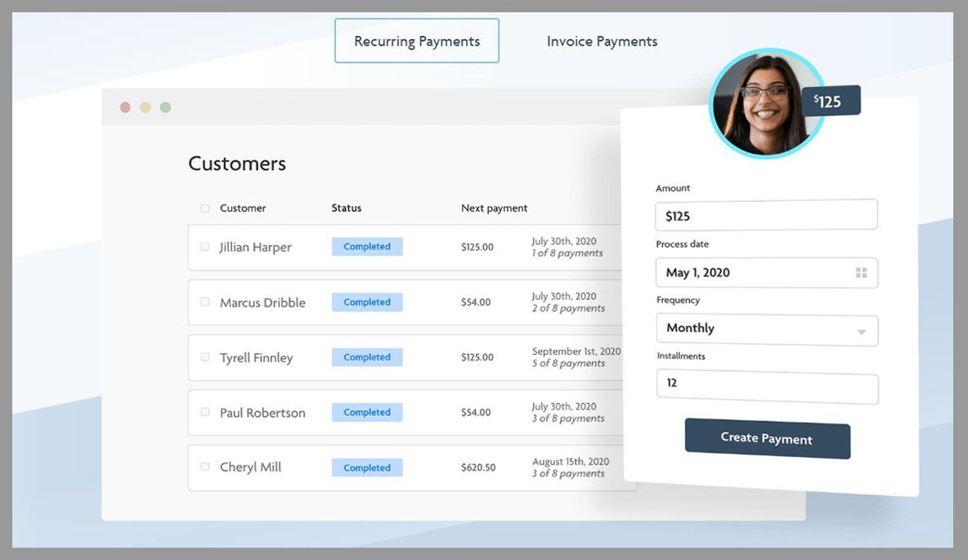Click the yellow window minimize dot
The image size is (968, 560).
coord(146,107)
